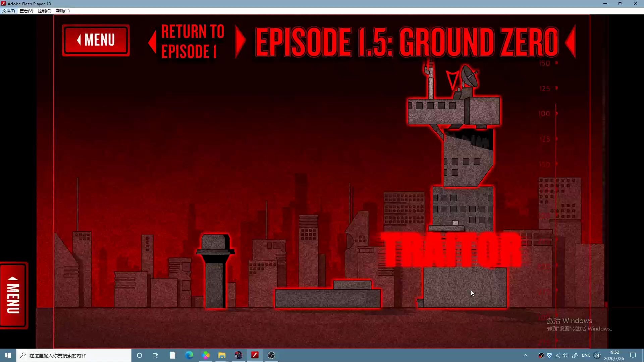
Task: Open the 查看(V) menu
Action: tap(26, 11)
